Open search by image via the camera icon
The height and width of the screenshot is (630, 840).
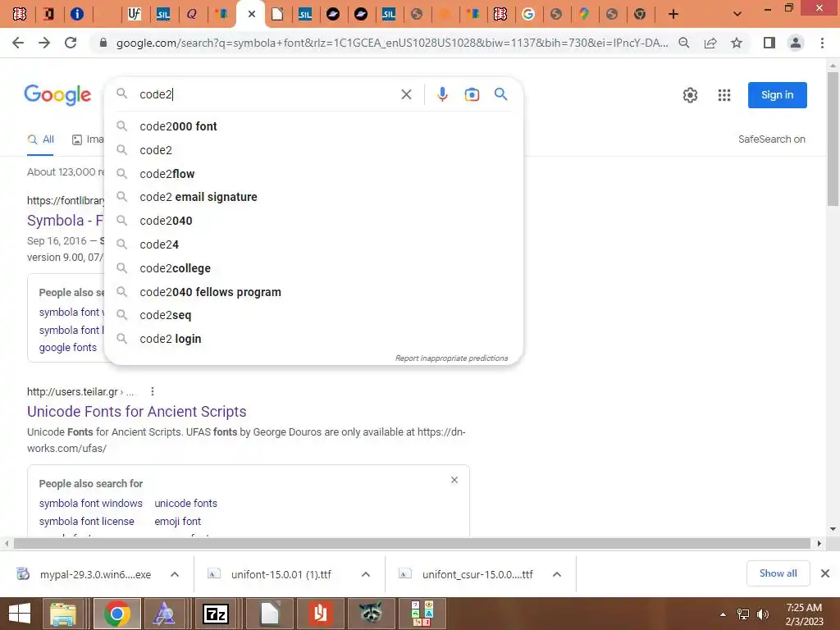[x=472, y=94]
